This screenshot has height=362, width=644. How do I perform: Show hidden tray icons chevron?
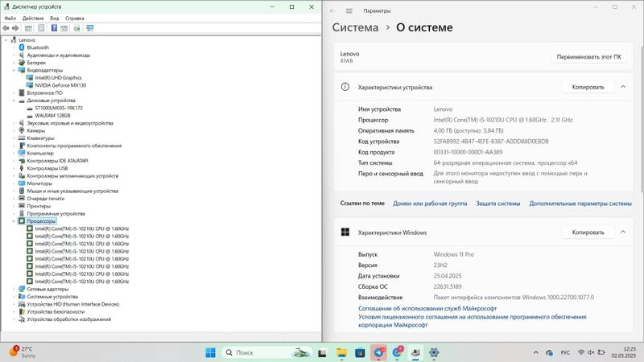coord(535,352)
